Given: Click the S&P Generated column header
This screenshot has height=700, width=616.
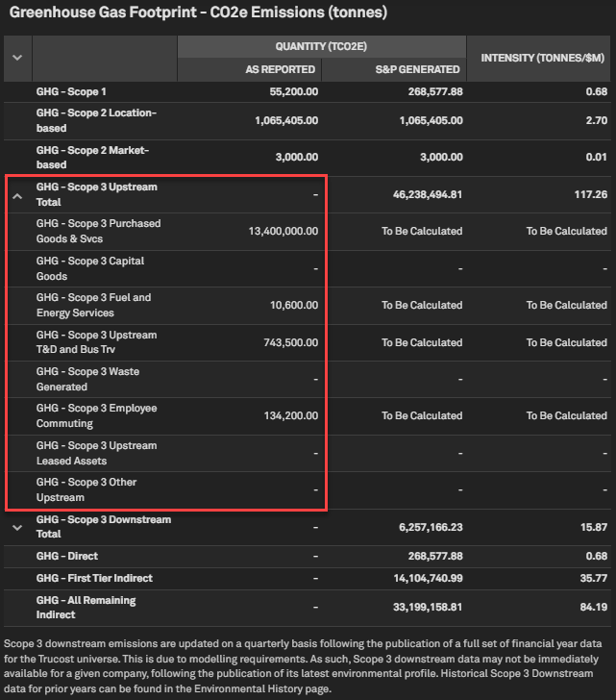Looking at the screenshot, I should (420, 69).
